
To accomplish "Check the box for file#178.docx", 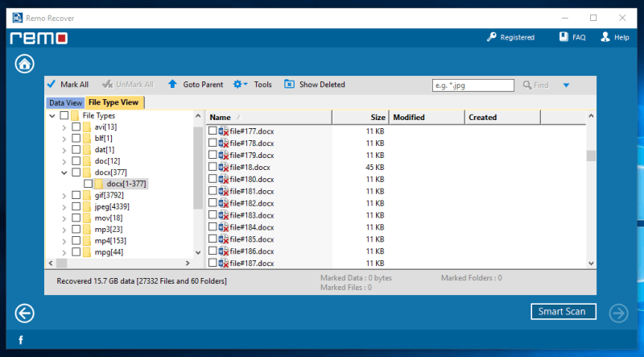I will [213, 143].
